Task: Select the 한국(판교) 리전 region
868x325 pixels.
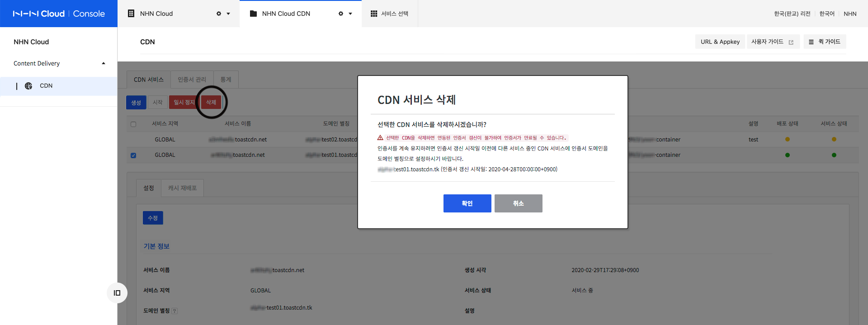Action: tap(792, 14)
